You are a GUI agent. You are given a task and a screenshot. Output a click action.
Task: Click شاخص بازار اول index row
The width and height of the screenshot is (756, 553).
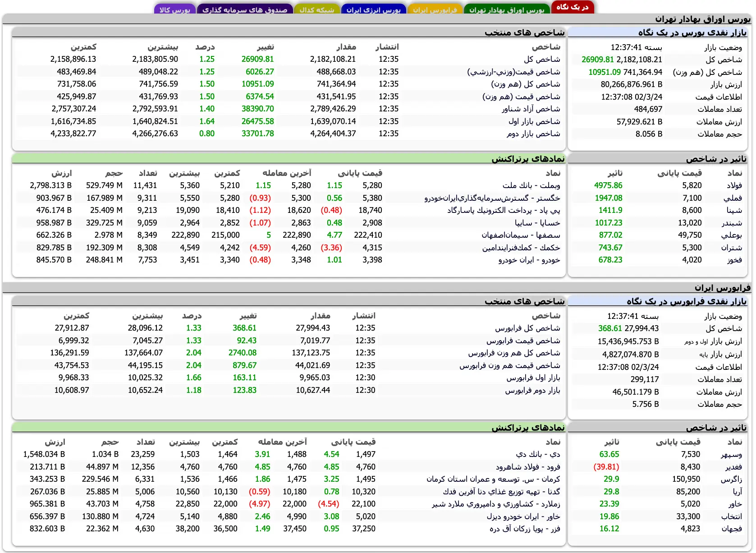[289, 121]
